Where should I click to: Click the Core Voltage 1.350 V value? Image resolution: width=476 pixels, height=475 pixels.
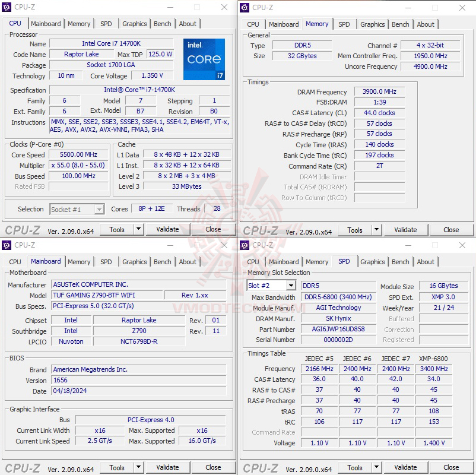tap(152, 75)
